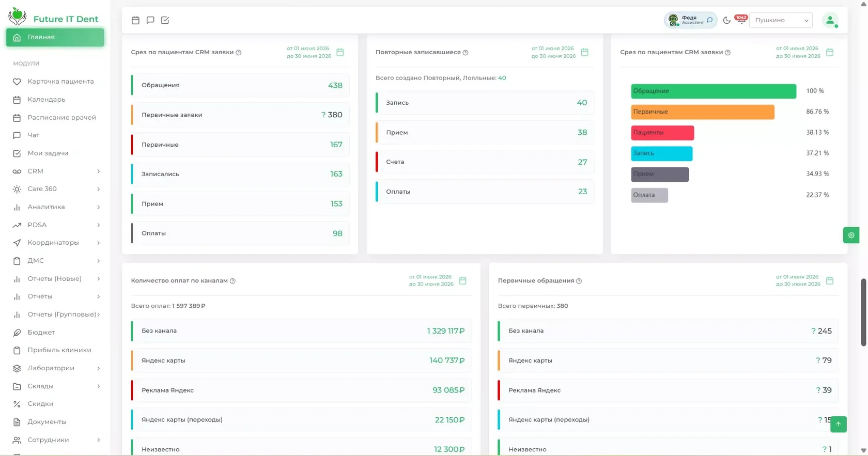Open the chat bubble icon in toolbar
Screen dimensions: 868x456
[x=150, y=20]
